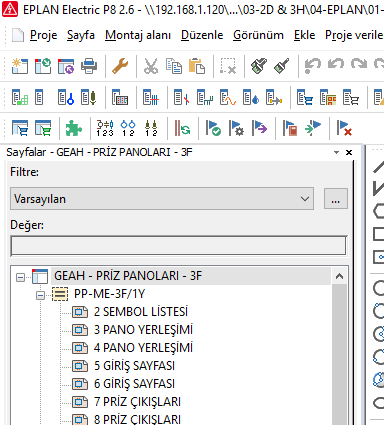This screenshot has width=384, height=425.
Task: Open the navigator with blue droplet icon
Action: [251, 97]
